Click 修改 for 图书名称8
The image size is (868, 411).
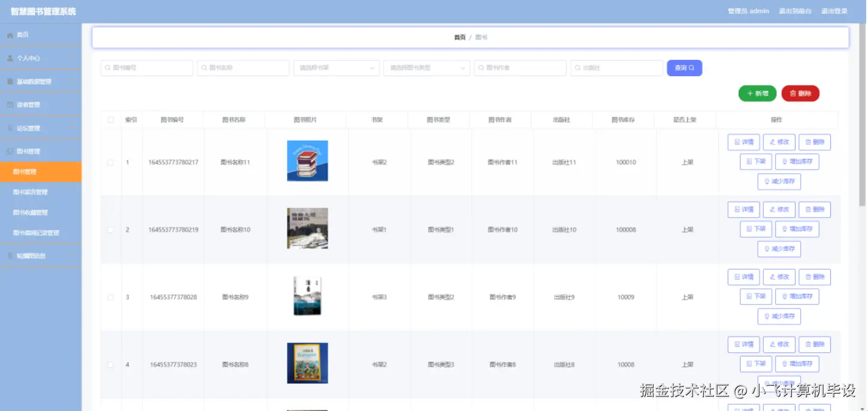coord(779,344)
